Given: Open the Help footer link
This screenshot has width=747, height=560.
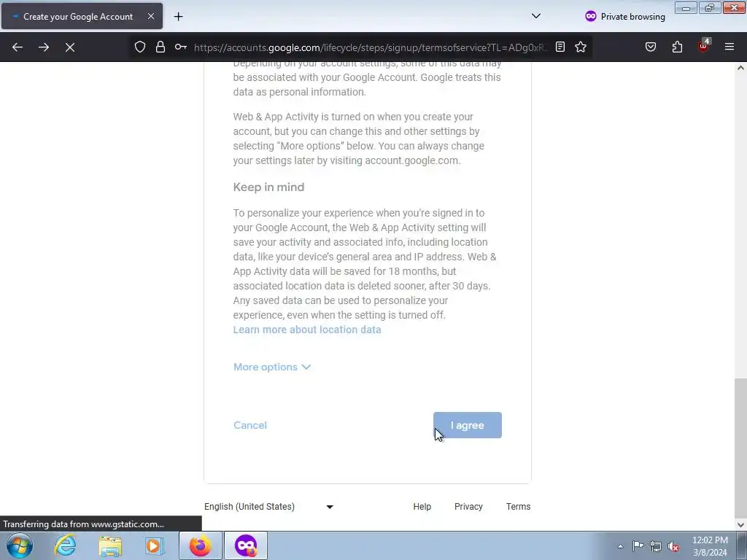Looking at the screenshot, I should click(x=422, y=507).
